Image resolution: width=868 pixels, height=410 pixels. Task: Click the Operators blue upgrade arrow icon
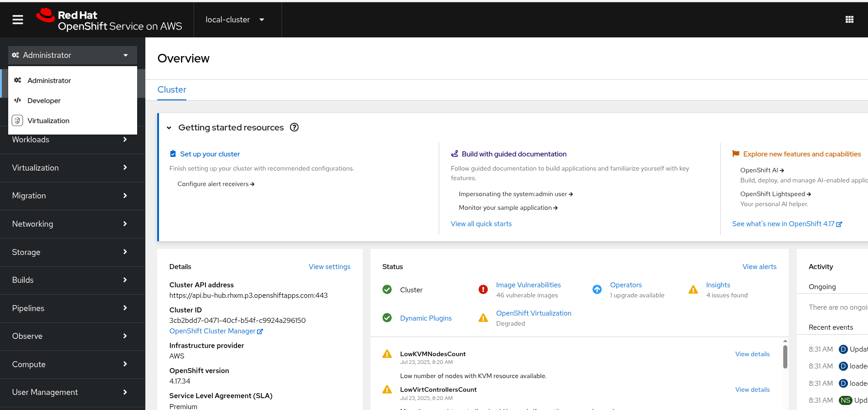597,290
